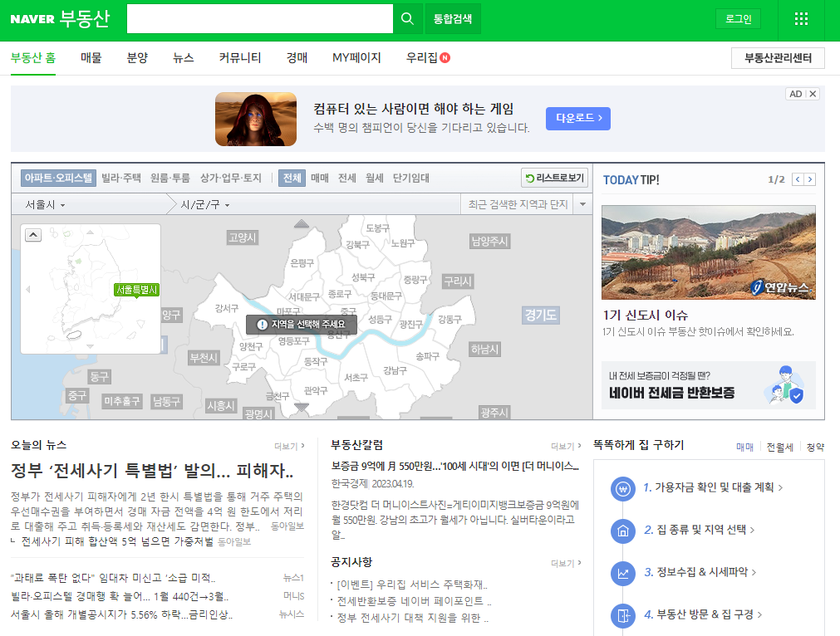The width and height of the screenshot is (840, 636).
Task: Open the 분양 menu
Action: [137, 58]
